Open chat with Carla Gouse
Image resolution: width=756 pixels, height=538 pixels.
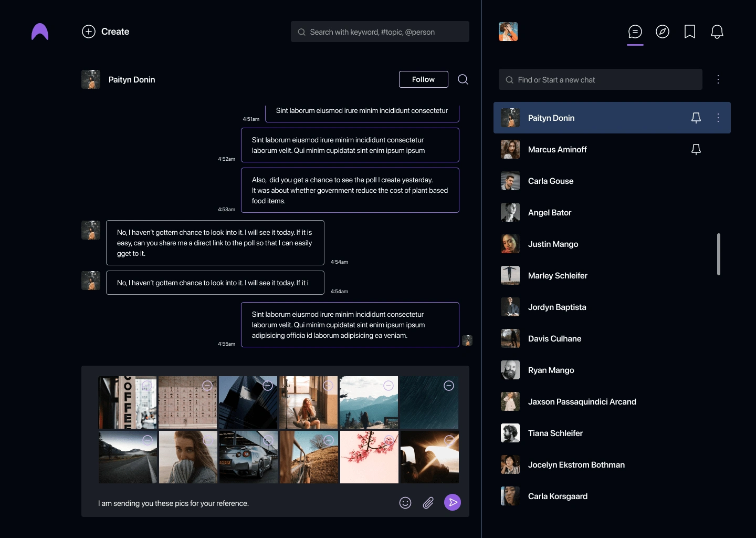click(x=612, y=181)
